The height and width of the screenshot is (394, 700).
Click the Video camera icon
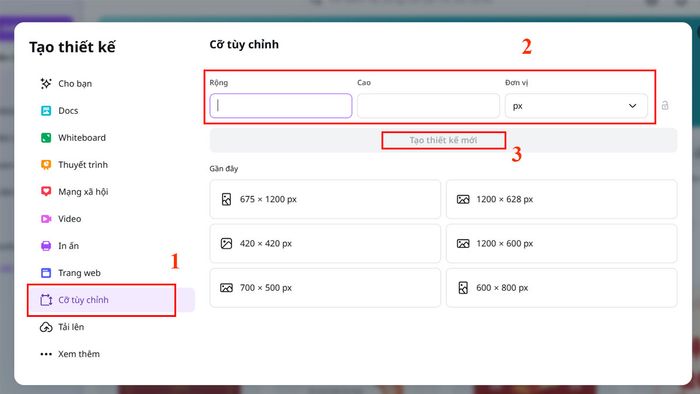pyautogui.click(x=46, y=219)
